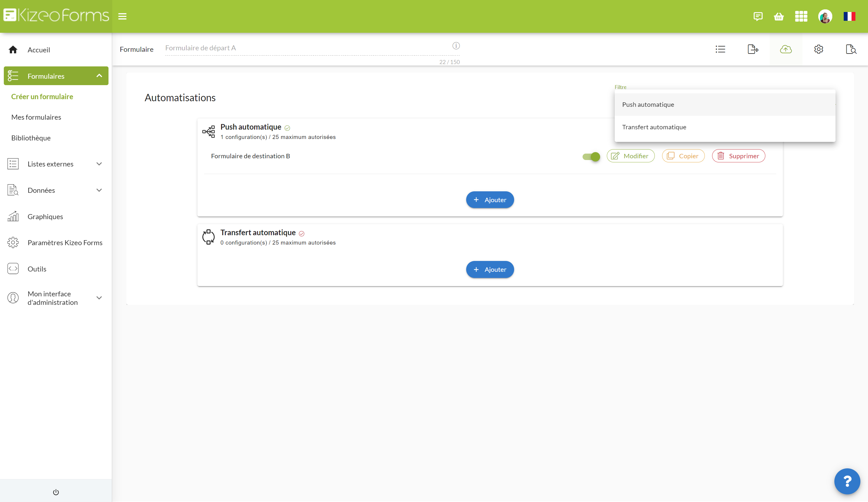This screenshot has width=868, height=502.
Task: Expand Mon interface d'administration chevron
Action: [99, 298]
